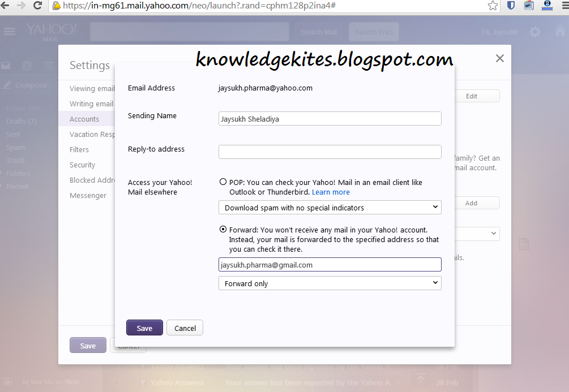Viewport: 569px width, 392px height.
Task: Go back using browser back arrow
Action: pos(5,6)
